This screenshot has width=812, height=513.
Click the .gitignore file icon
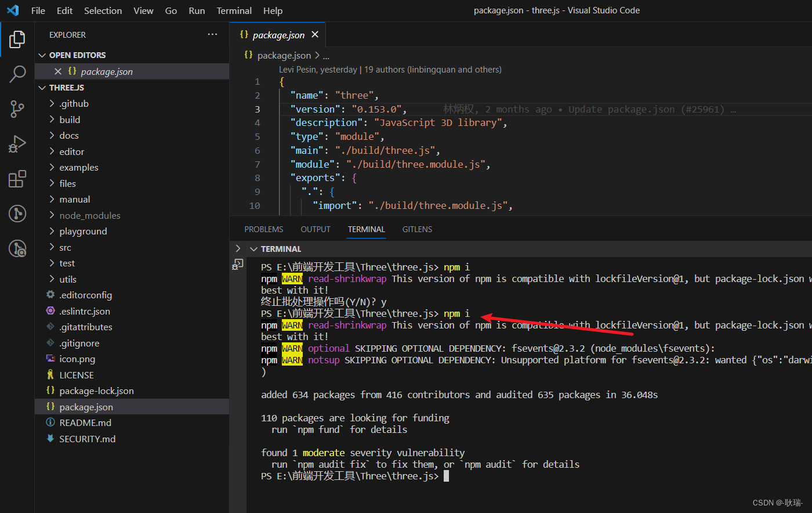[x=50, y=343]
